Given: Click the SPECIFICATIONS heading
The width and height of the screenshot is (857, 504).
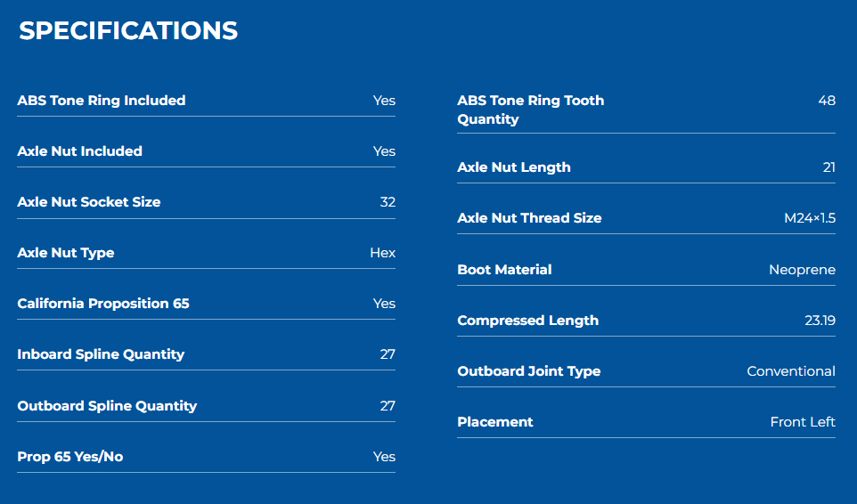Looking at the screenshot, I should [128, 30].
